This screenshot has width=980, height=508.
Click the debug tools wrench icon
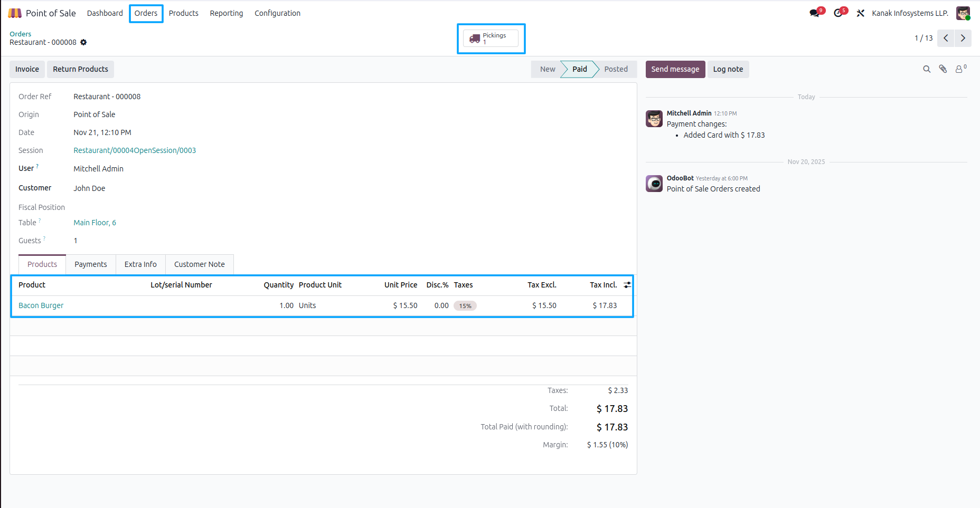tap(861, 13)
